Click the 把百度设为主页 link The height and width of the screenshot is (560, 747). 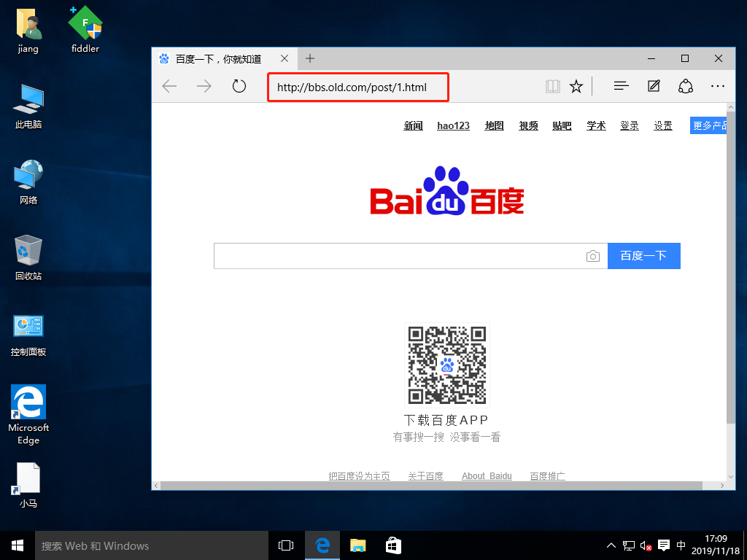pos(359,475)
